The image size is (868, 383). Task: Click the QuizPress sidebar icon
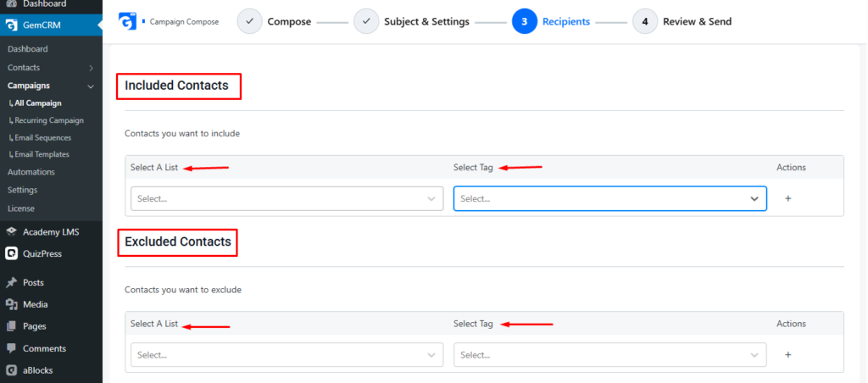pyautogui.click(x=11, y=253)
